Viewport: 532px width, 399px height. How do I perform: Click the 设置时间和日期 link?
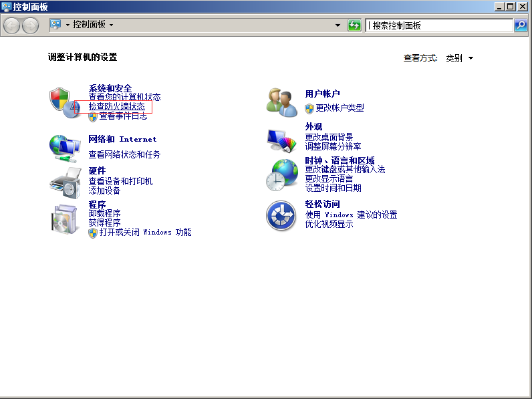333,188
